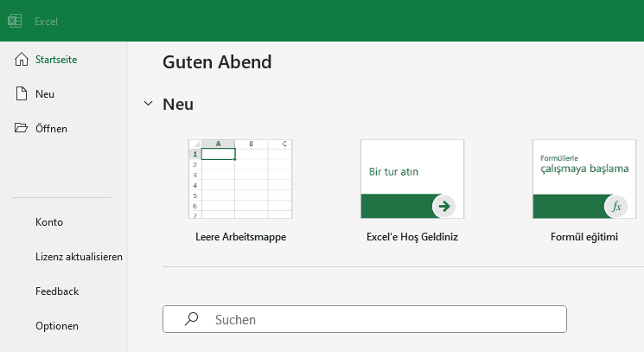Select Neu in the sidebar
644x352 pixels.
45,93
